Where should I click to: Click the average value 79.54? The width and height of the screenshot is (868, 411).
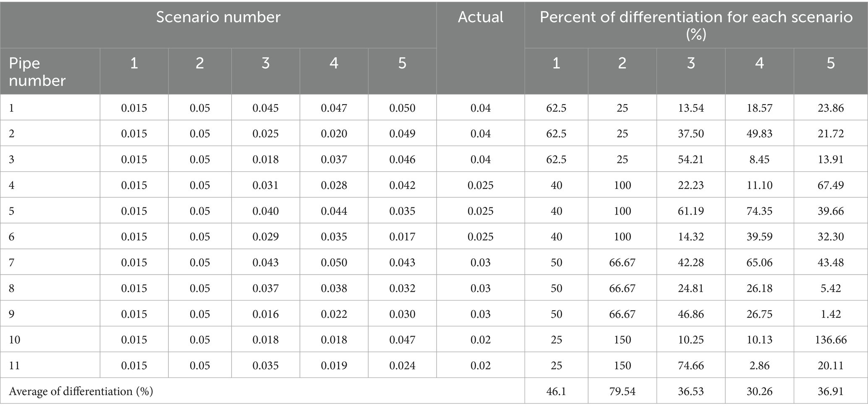coord(622,391)
